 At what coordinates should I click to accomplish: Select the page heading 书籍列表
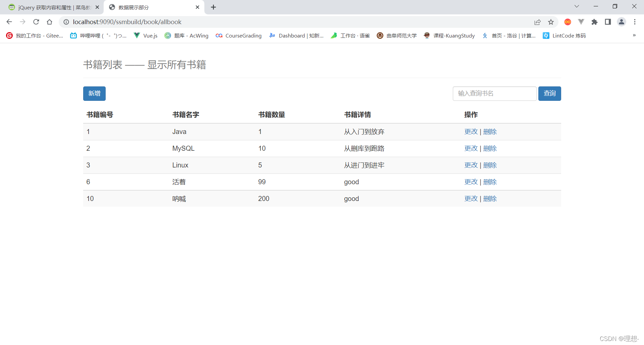click(x=103, y=65)
